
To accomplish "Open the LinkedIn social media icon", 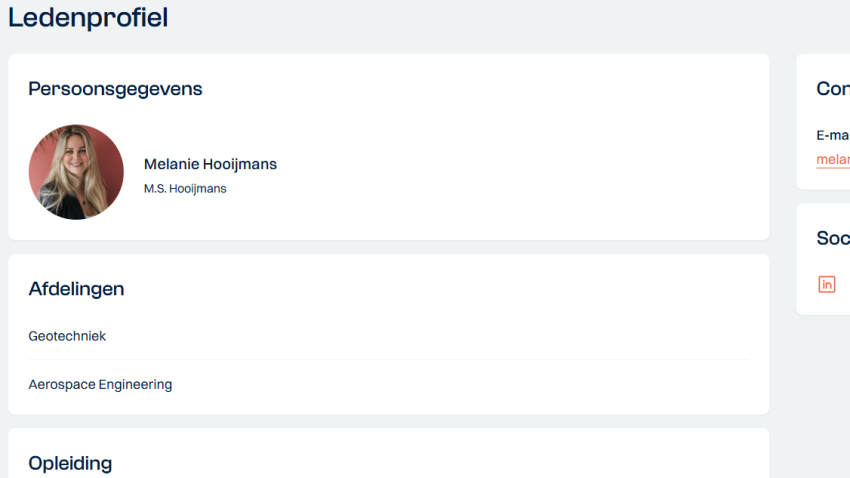I will click(x=826, y=284).
